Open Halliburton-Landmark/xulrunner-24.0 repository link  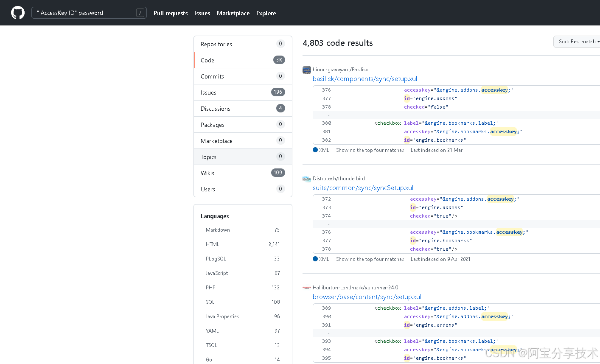tap(356, 288)
